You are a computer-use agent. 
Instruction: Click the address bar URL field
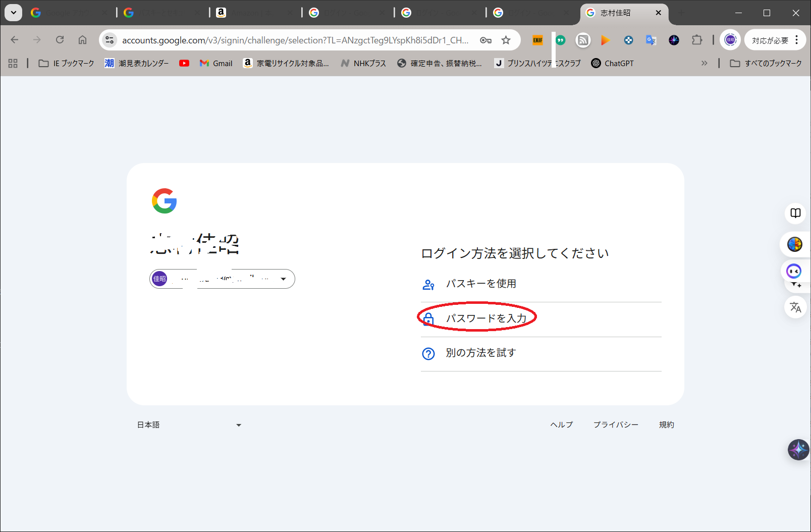(x=295, y=40)
